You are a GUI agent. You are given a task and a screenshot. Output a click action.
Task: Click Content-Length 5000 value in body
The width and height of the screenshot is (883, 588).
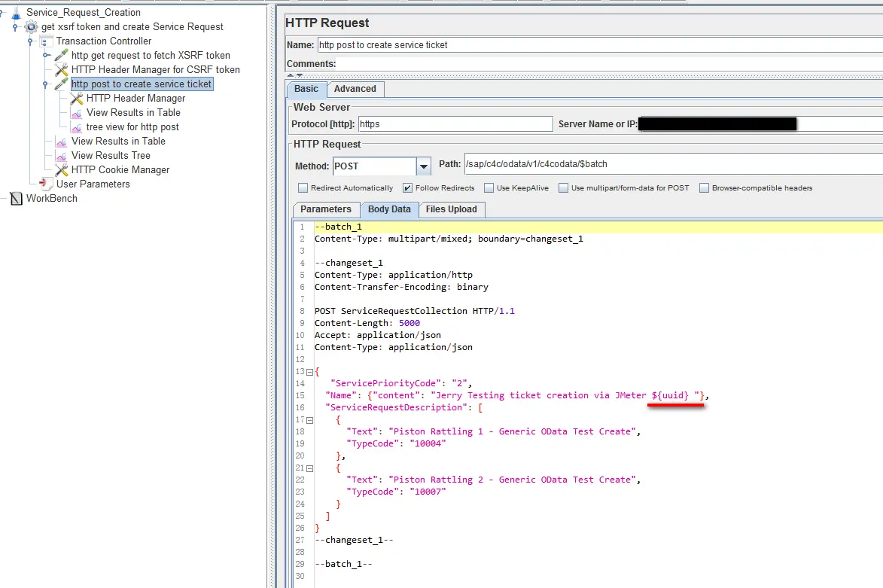click(410, 323)
